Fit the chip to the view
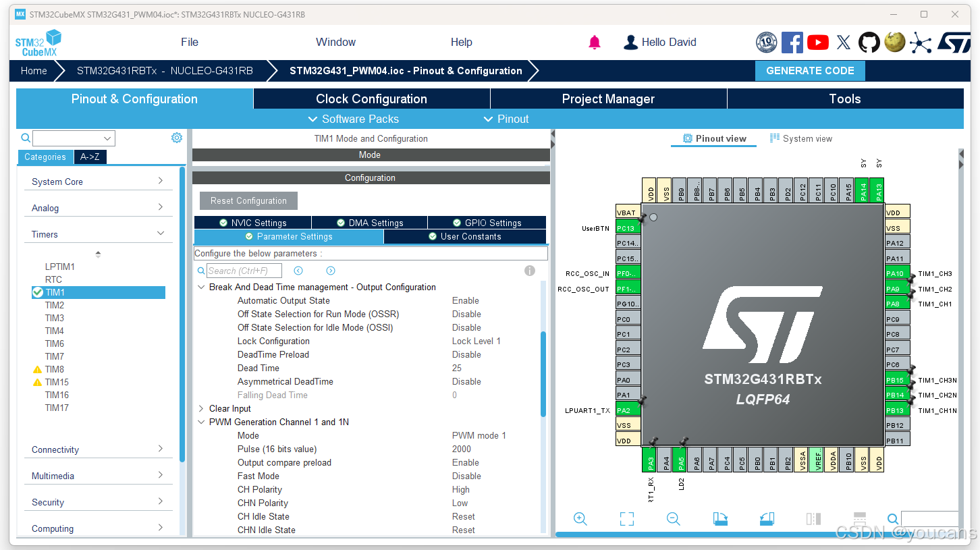 coord(627,519)
